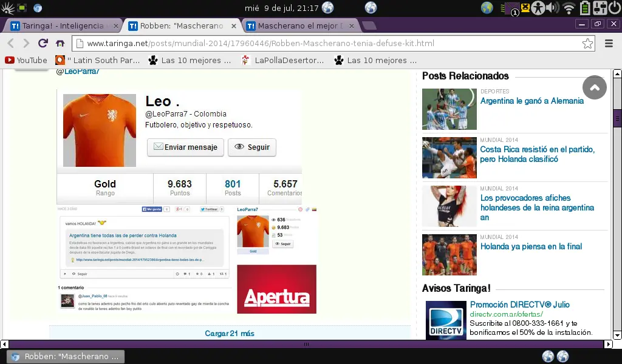Open the mail notification envelope icon

coord(512,8)
